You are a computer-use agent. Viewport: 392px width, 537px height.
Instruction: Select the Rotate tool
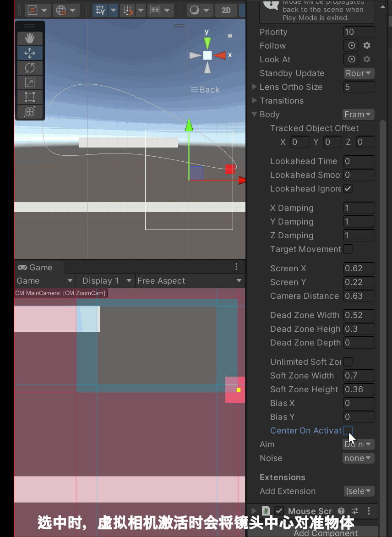click(x=30, y=68)
